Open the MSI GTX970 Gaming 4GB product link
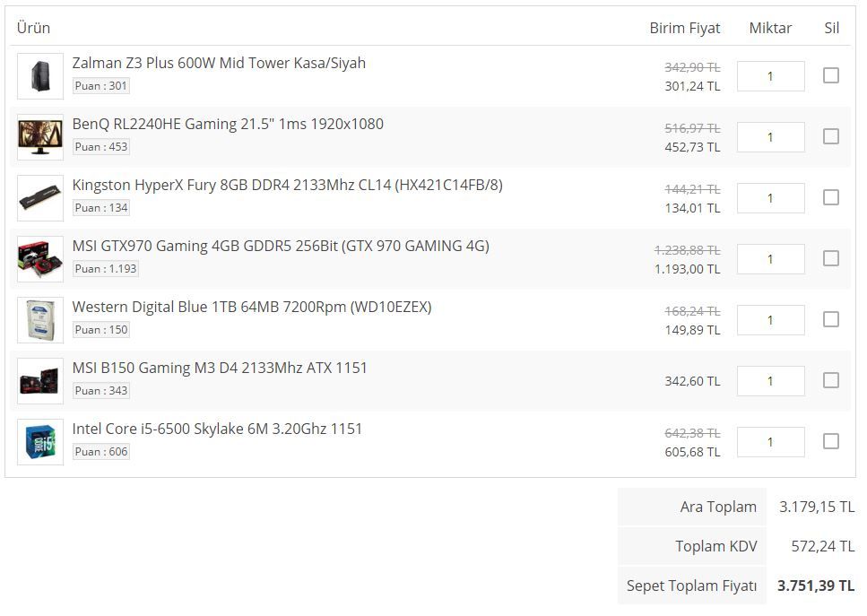Screen dimensions: 867x616 (281, 246)
